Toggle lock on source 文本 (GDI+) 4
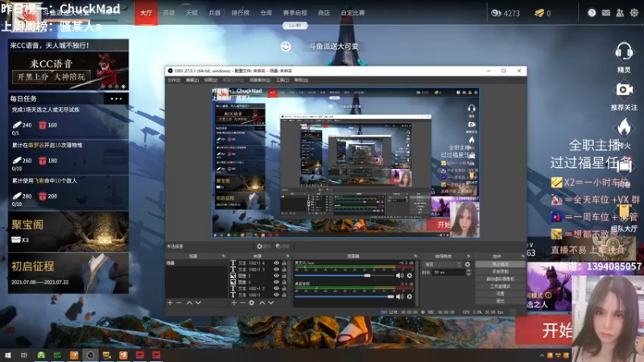 tap(284, 263)
